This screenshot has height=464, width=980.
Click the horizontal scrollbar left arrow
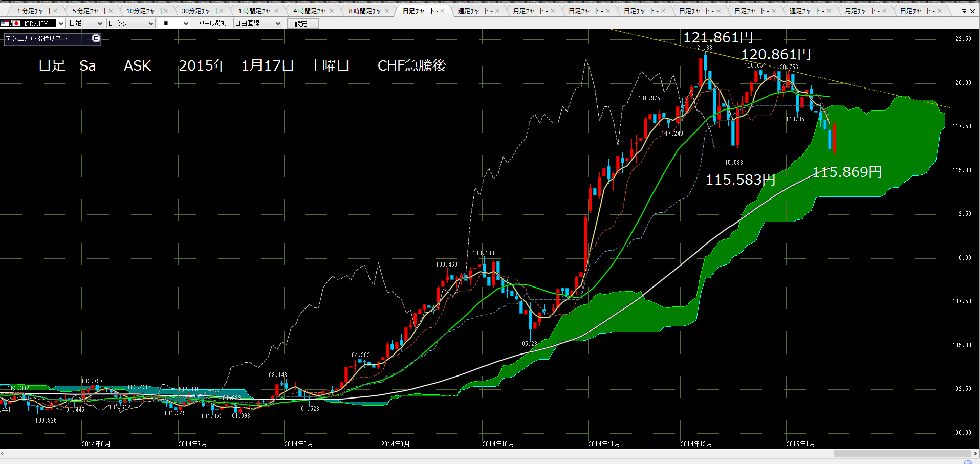click(3, 453)
